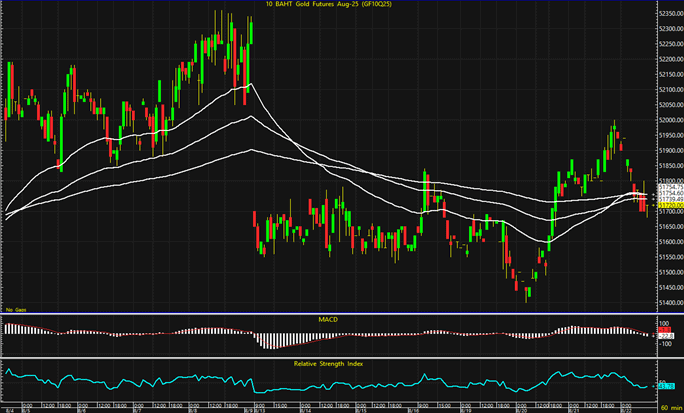
Task: Click the 60 min interval label
Action: [667, 409]
